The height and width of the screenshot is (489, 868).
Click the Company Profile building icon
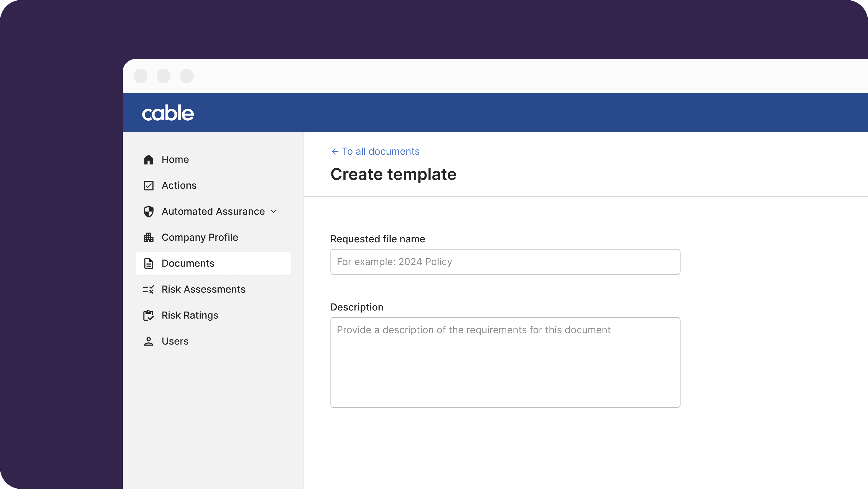(148, 238)
